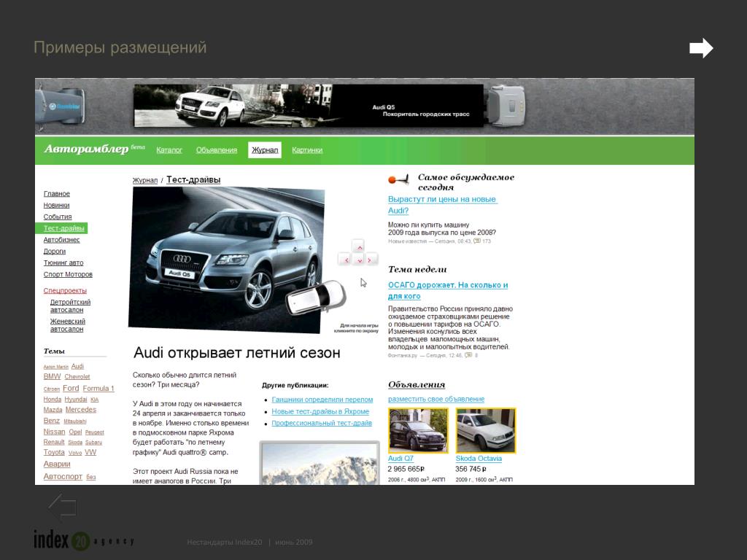
Task: Click the Ford tag
Action: point(71,388)
